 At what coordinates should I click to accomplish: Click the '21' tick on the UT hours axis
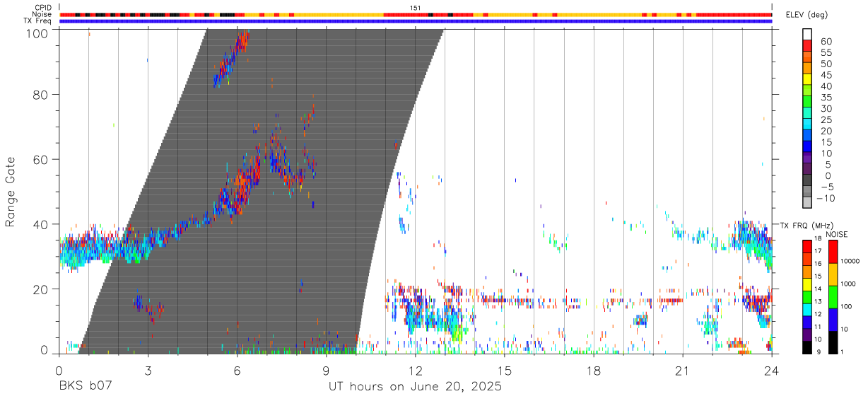pyautogui.click(x=682, y=370)
